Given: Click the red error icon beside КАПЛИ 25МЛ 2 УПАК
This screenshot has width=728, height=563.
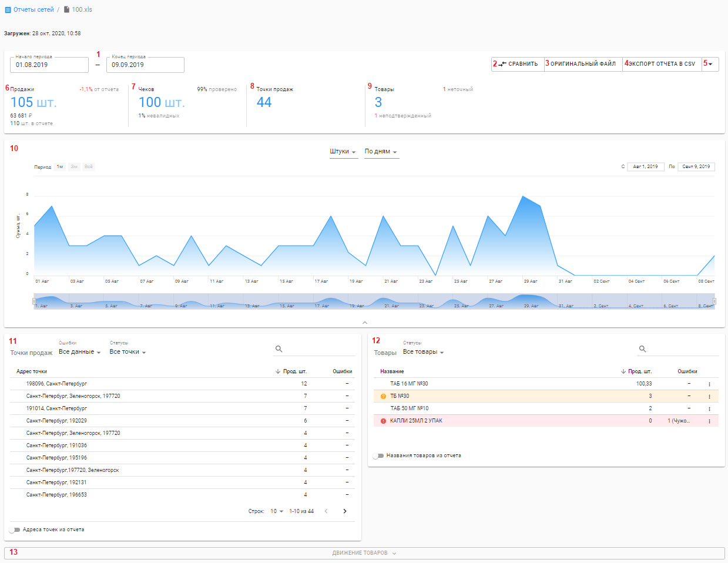Looking at the screenshot, I should (x=384, y=421).
